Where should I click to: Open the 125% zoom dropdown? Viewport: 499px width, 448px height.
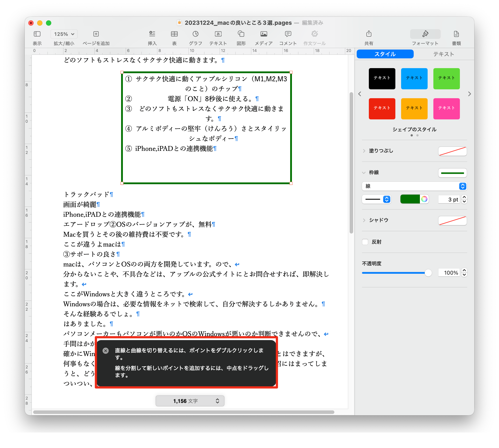coord(64,34)
